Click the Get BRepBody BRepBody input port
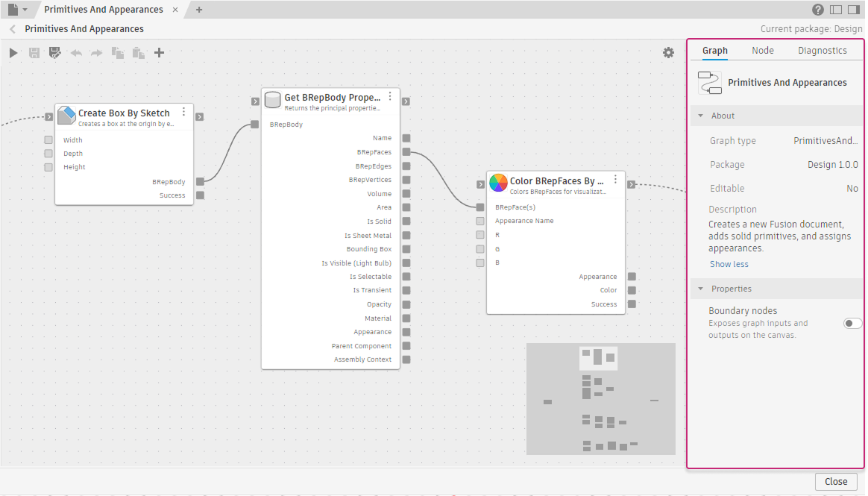Image resolution: width=868 pixels, height=496 pixels. [x=254, y=125]
